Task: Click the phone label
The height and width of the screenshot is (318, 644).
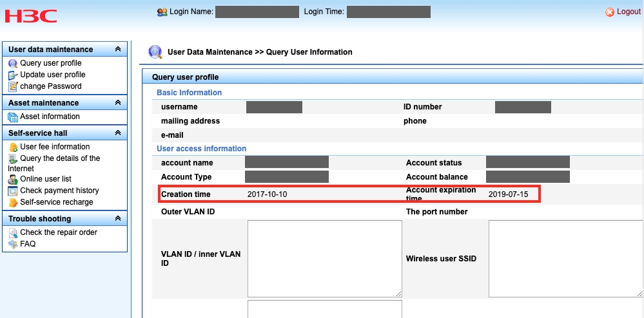Action: (x=415, y=121)
